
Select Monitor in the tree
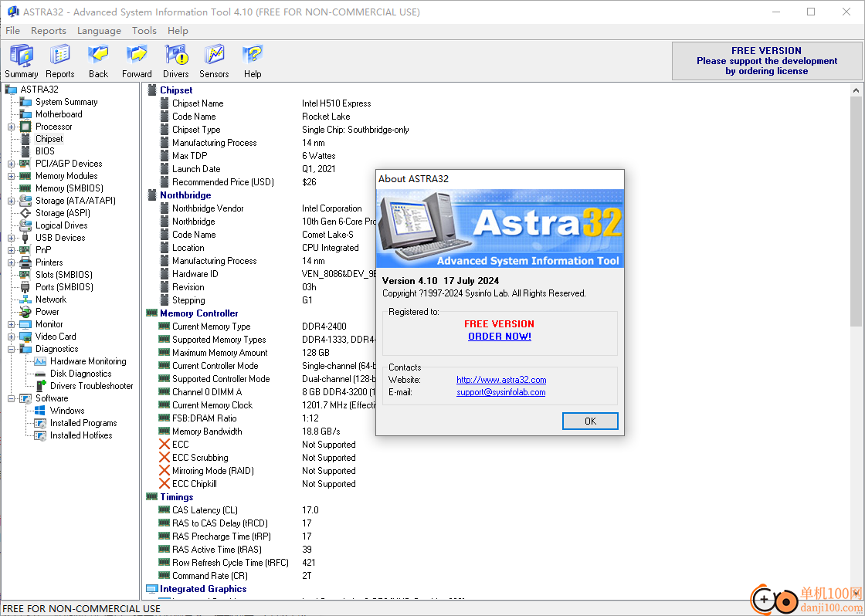coord(49,324)
